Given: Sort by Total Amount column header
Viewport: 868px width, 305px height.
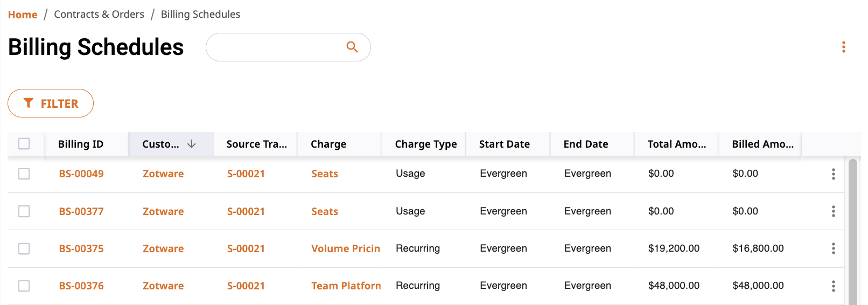Looking at the screenshot, I should coord(676,144).
